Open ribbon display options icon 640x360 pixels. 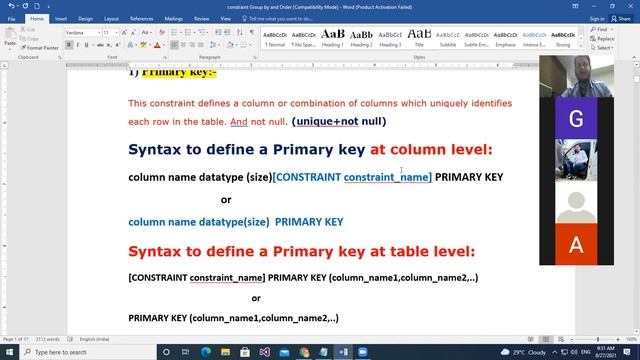coord(575,6)
